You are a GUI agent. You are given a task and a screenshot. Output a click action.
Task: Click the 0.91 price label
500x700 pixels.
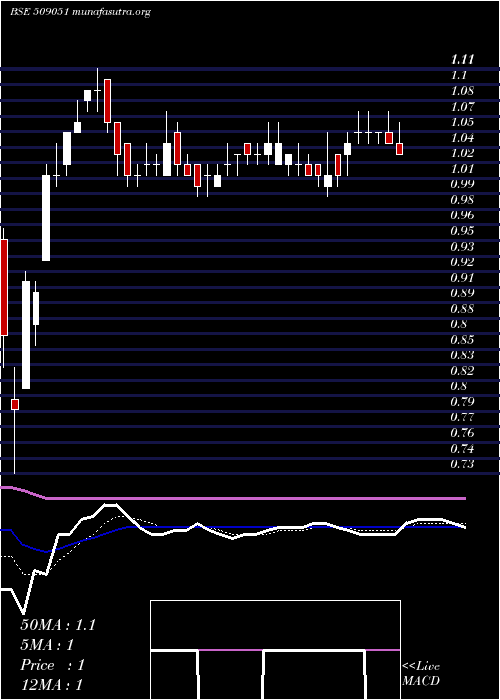(462, 277)
